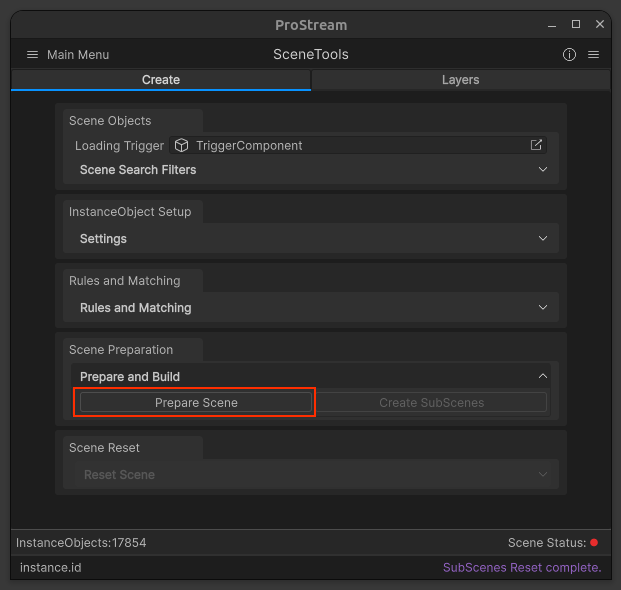621x590 pixels.
Task: Minimize the ProStream window
Action: [551, 24]
